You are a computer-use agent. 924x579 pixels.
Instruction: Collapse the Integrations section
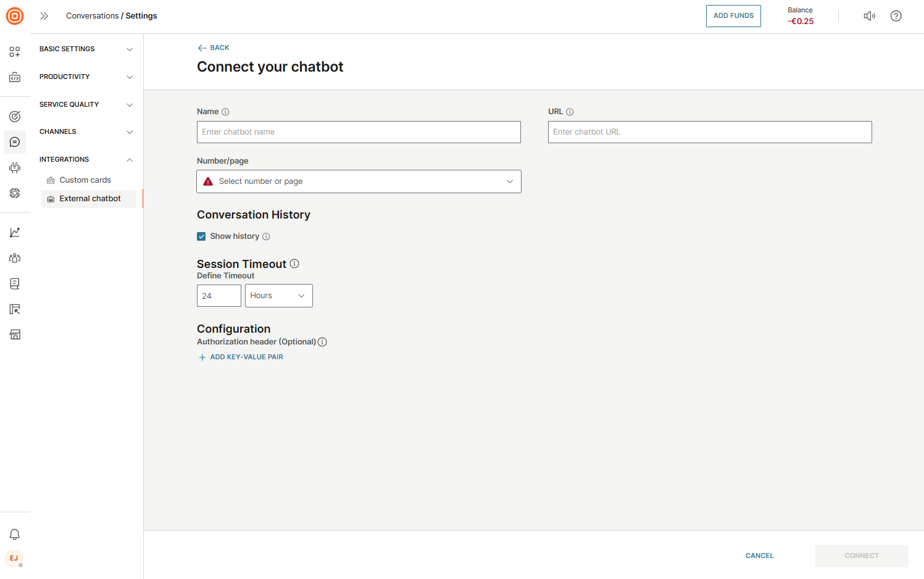[86, 160]
